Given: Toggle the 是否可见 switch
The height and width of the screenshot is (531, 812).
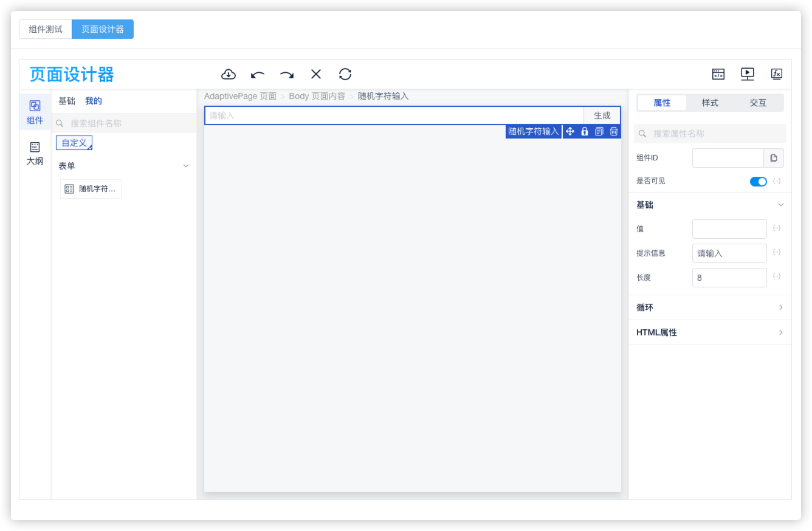Looking at the screenshot, I should pos(758,182).
